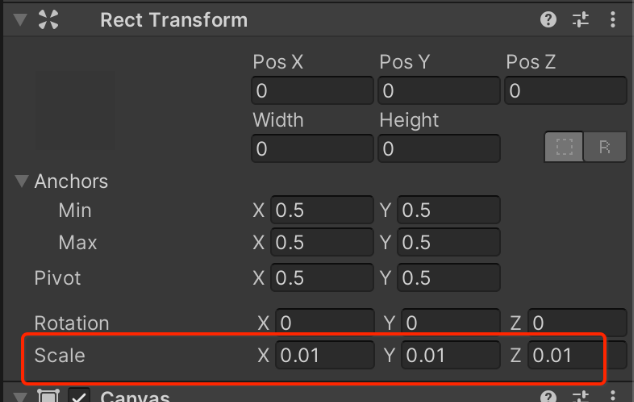This screenshot has width=634, height=402.
Task: Click the Rect Transform component icon
Action: (49, 20)
